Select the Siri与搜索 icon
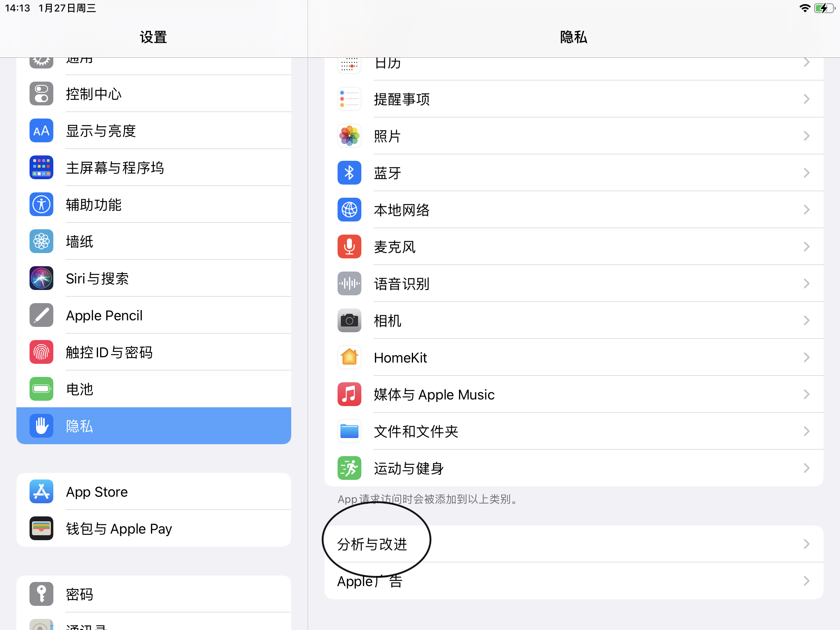840x630 pixels. (41, 278)
